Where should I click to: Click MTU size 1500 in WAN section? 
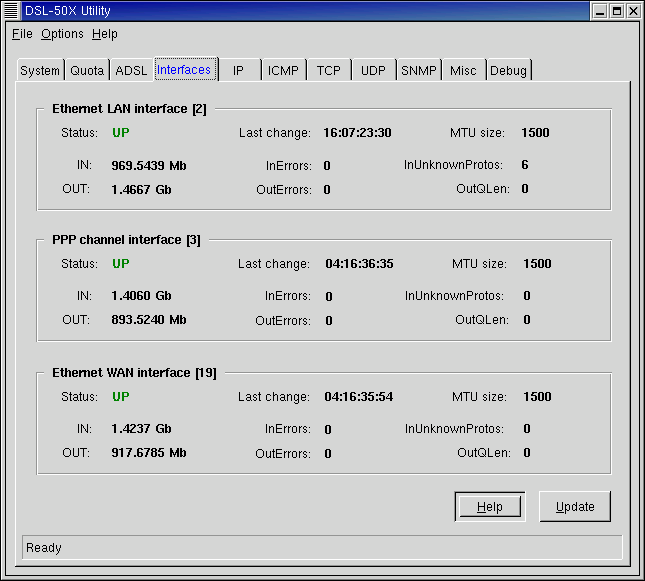(x=537, y=397)
